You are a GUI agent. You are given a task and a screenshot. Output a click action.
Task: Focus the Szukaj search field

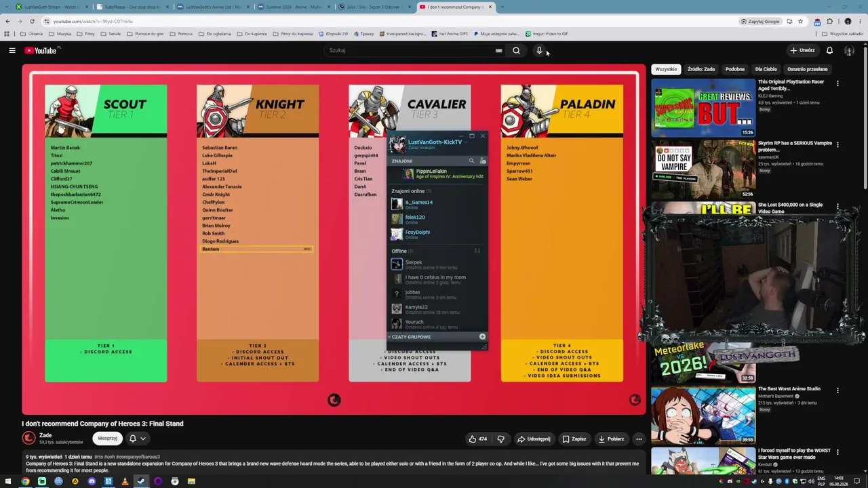coord(410,50)
